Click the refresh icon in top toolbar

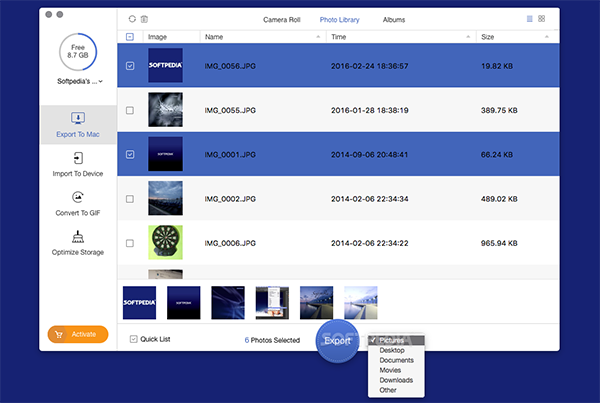[x=132, y=19]
